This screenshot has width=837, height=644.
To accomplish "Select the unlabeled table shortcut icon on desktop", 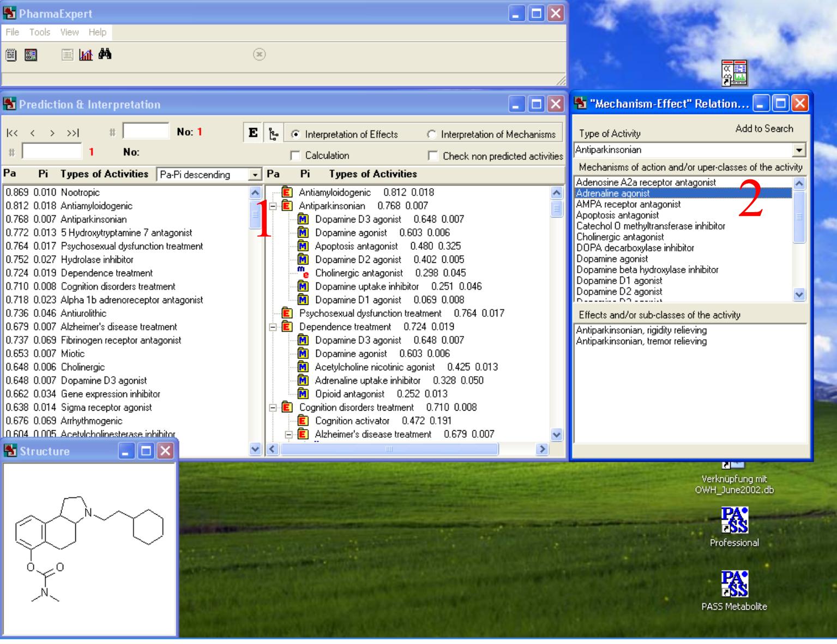I will (x=734, y=73).
